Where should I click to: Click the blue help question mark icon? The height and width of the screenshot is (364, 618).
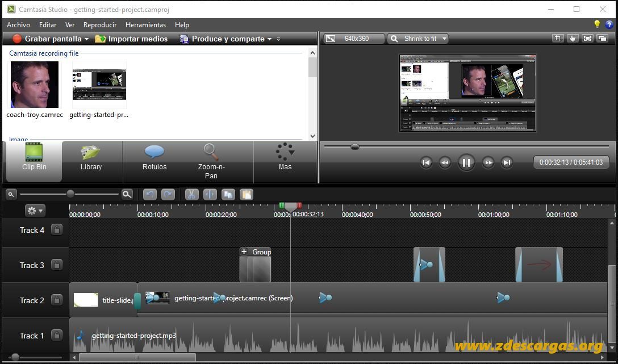[609, 24]
